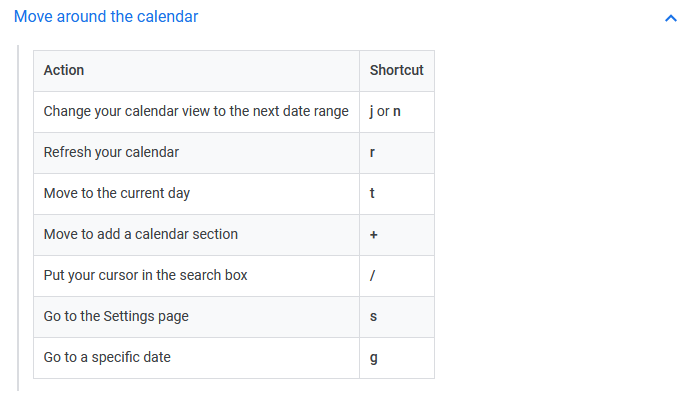Select the 'Go to a specific date' text
This screenshot has width=699, height=399.
107,357
